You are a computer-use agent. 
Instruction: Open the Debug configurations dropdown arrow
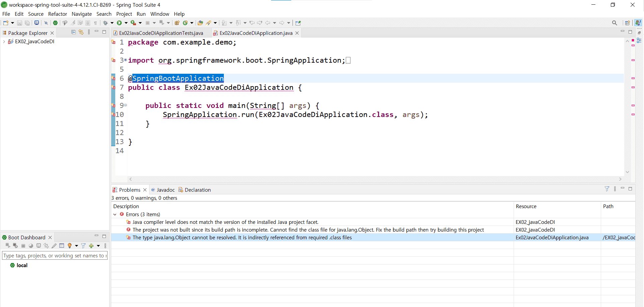point(112,23)
